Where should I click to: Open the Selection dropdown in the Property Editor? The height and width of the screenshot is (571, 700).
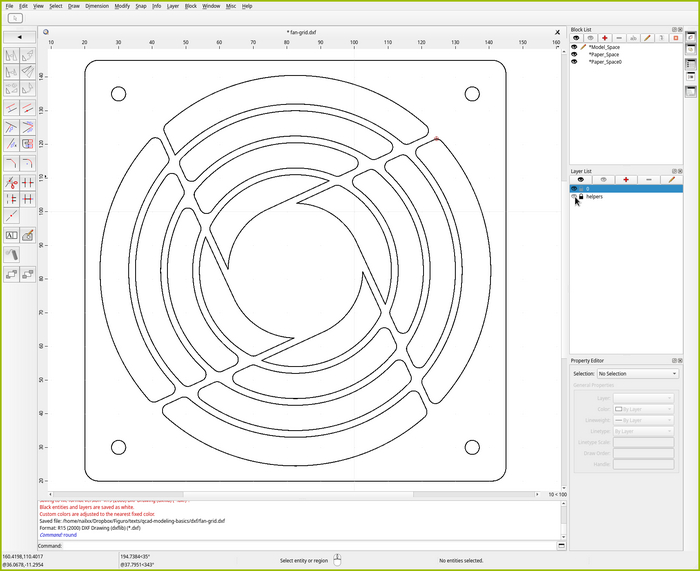click(637, 374)
